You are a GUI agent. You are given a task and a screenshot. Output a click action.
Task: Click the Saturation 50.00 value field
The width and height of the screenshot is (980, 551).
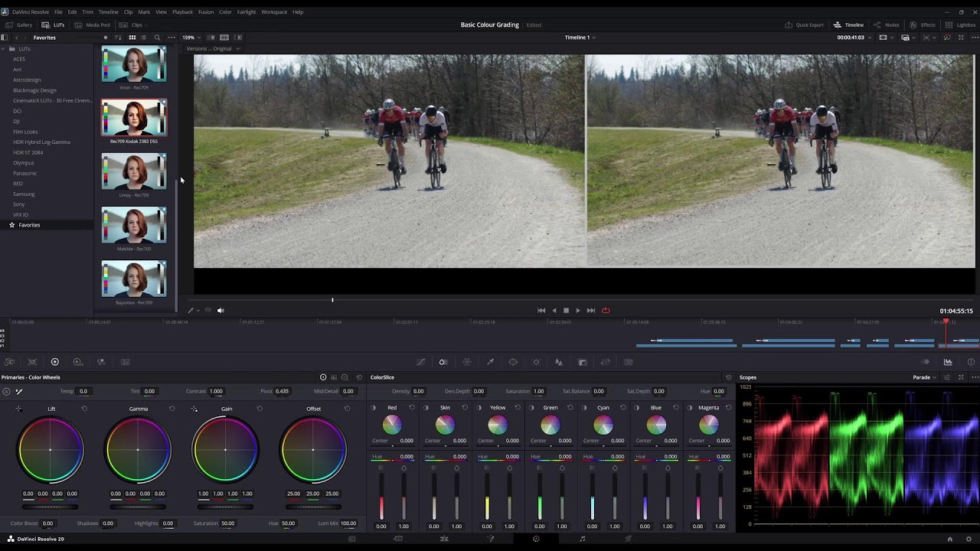coord(227,523)
